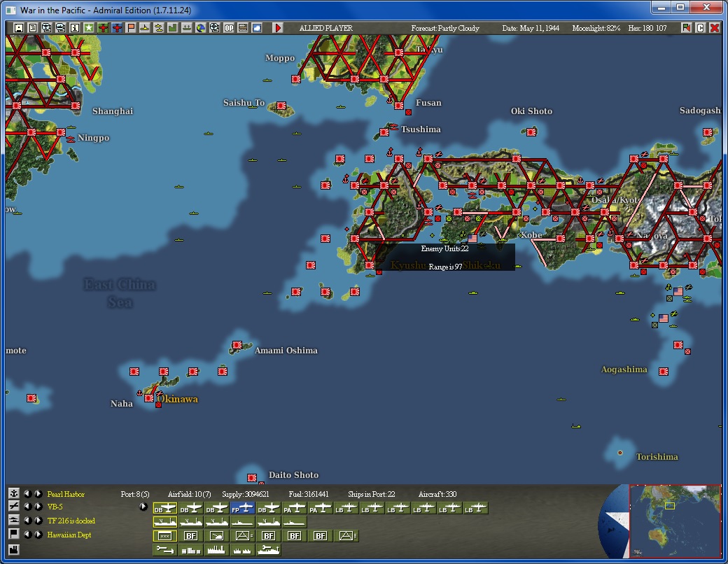
Task: Open the Hawaiian Dept unit link
Action: click(69, 535)
